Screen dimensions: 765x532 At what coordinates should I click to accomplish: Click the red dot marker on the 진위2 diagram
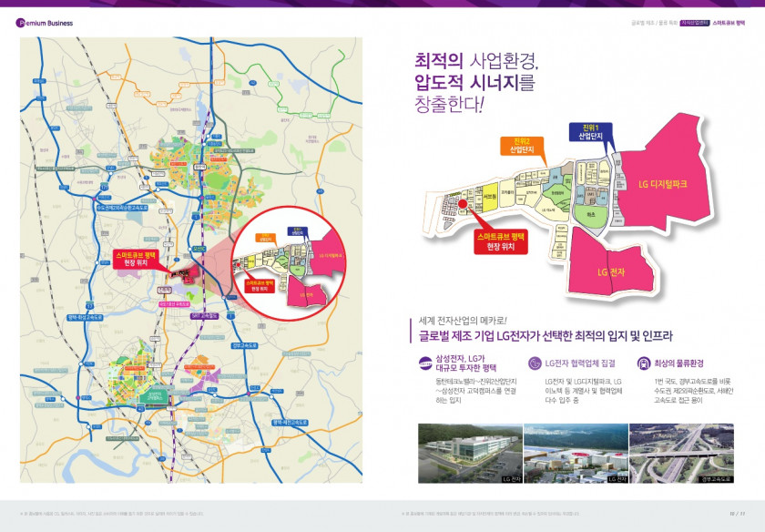point(463,204)
